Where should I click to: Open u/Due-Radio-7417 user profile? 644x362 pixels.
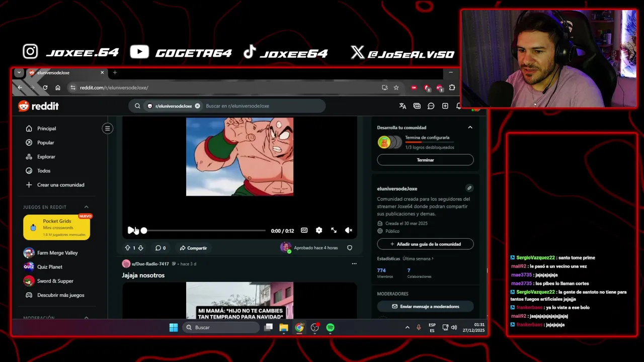(150, 264)
